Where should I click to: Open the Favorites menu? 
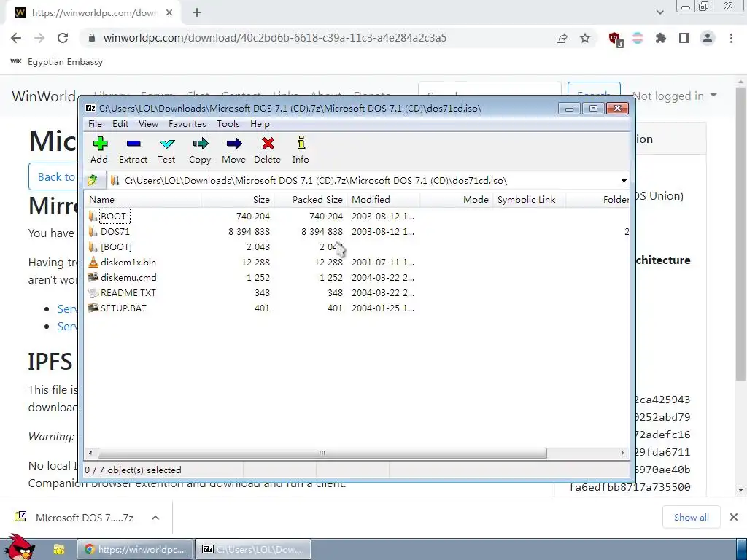187,124
